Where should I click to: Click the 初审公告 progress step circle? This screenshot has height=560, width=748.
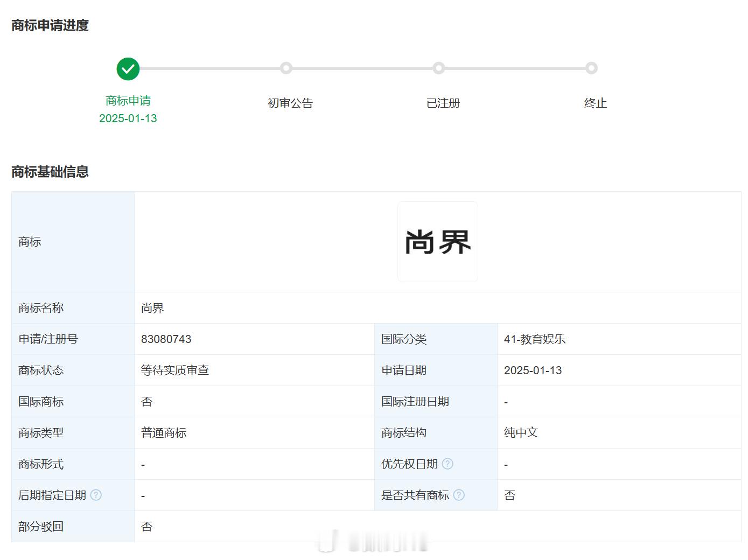(286, 68)
